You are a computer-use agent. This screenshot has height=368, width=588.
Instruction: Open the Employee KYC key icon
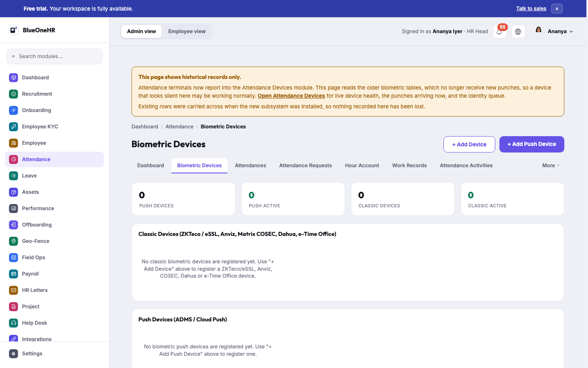13,126
